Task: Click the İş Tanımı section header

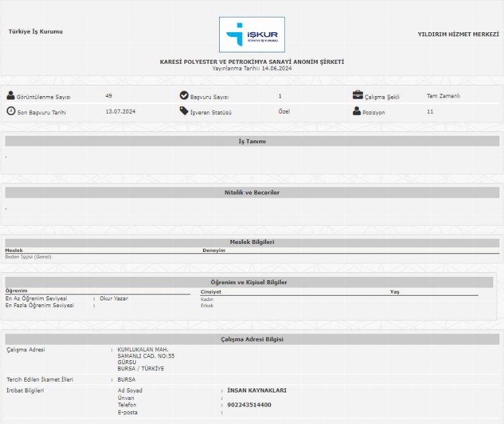Action: 252,142
